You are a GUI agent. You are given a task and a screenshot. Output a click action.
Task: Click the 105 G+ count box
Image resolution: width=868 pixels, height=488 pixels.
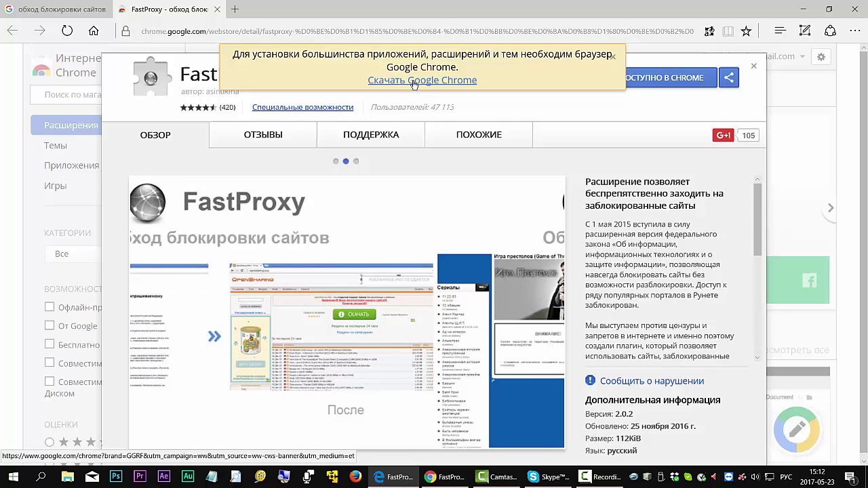click(x=748, y=135)
